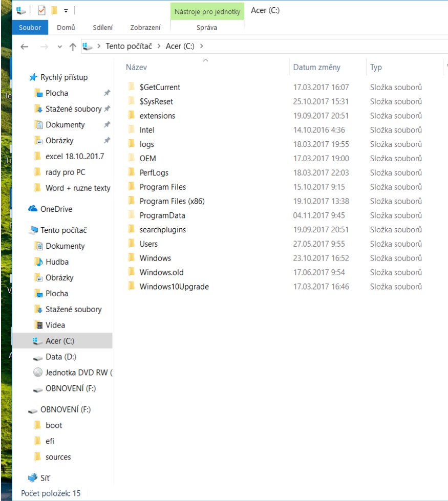Select the Síť network icon in sidebar
Image resolution: width=448 pixels, height=501 pixels.
33,477
